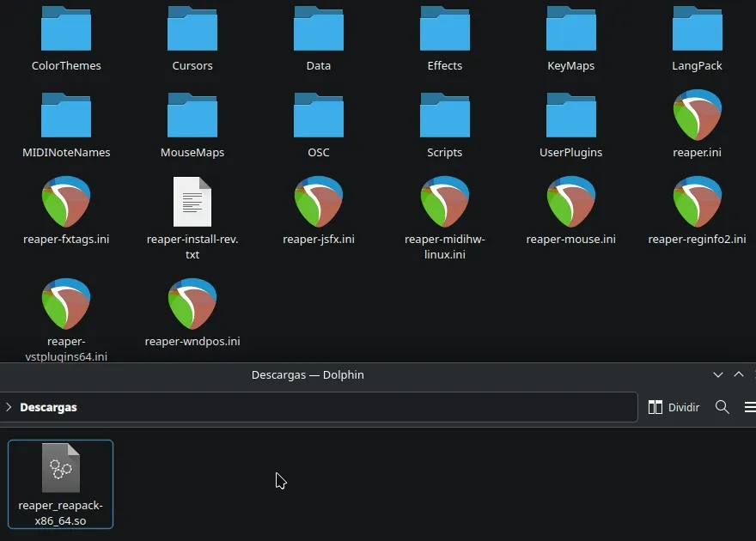
Task: Select the reaper.ini file icon
Action: coord(698,115)
